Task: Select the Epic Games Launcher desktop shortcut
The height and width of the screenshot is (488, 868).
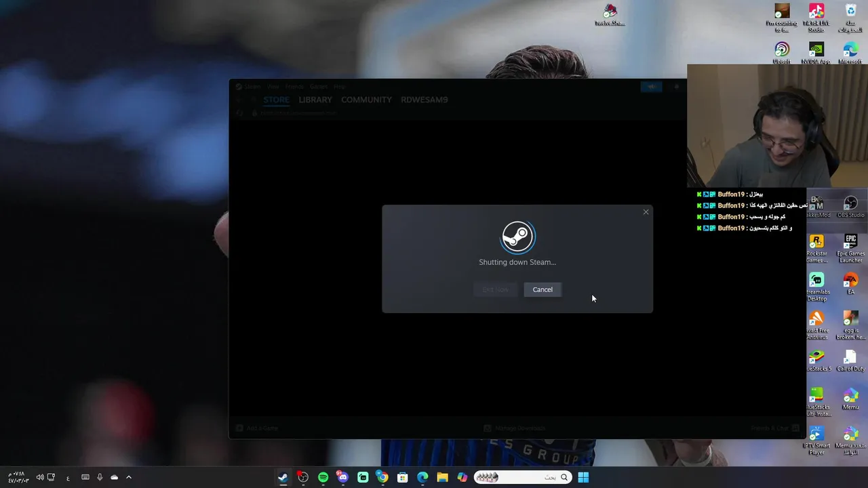Action: pos(850,249)
